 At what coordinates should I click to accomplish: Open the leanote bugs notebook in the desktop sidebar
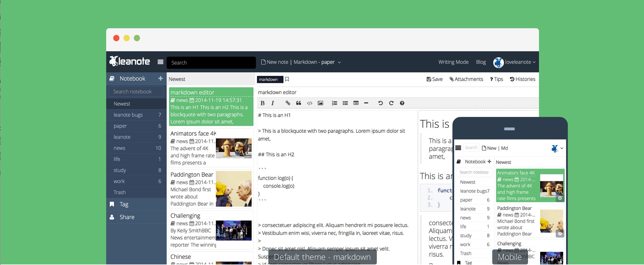point(136,115)
